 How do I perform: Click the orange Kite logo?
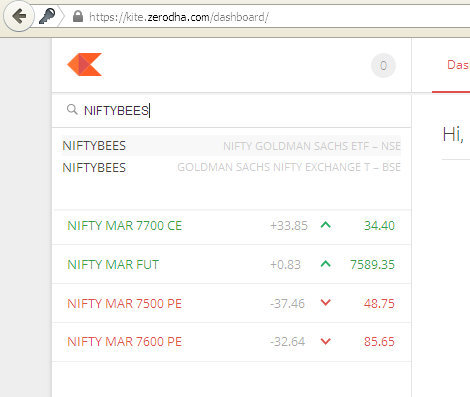85,65
